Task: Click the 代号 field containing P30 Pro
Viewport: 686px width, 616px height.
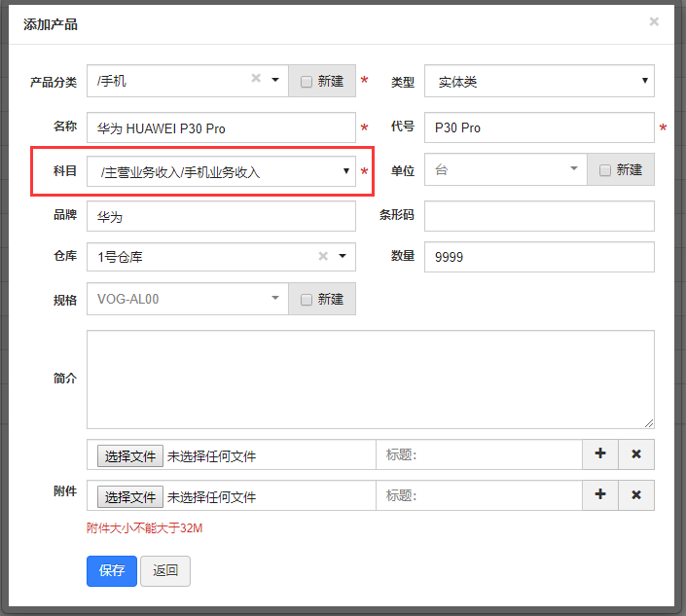Action: pyautogui.click(x=539, y=127)
